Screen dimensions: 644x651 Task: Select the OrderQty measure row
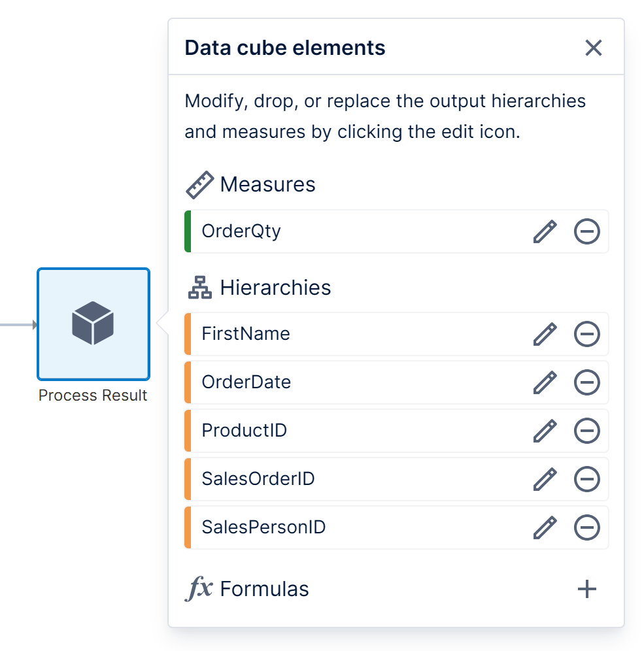point(327,231)
